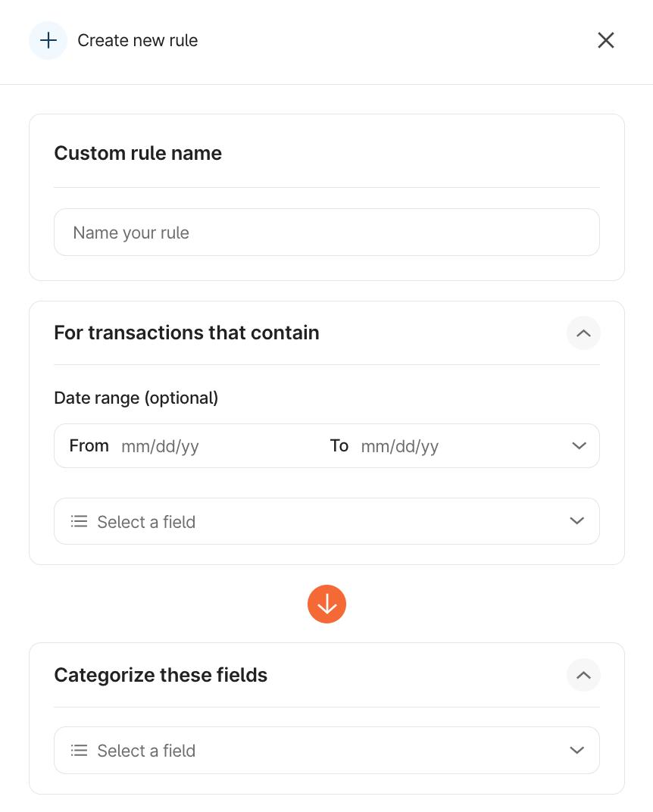Click the plus icon beside Create new rule

click(x=48, y=40)
